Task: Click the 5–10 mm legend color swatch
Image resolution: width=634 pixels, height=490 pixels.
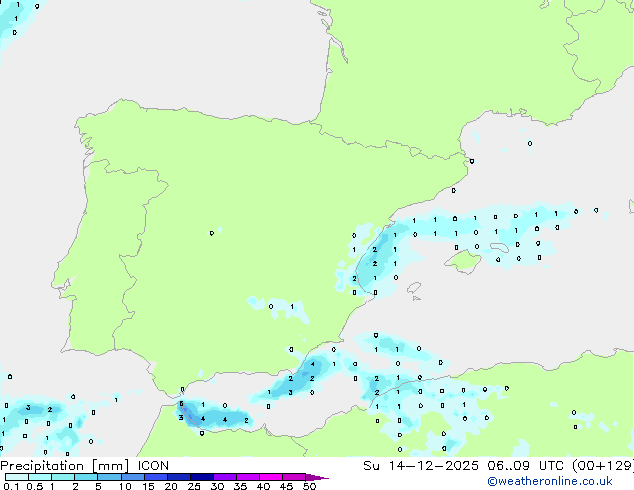Action: (x=109, y=477)
